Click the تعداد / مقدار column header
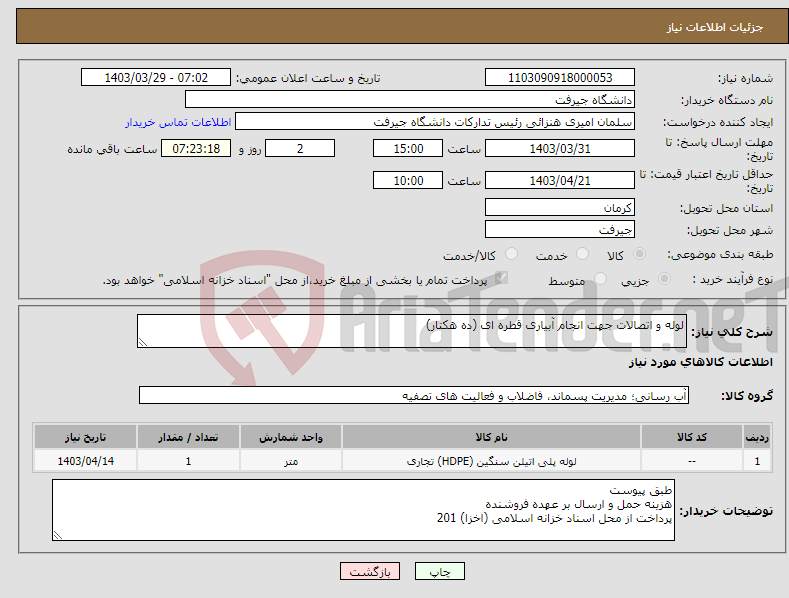Viewport: 789px width, 598px height. point(188,436)
